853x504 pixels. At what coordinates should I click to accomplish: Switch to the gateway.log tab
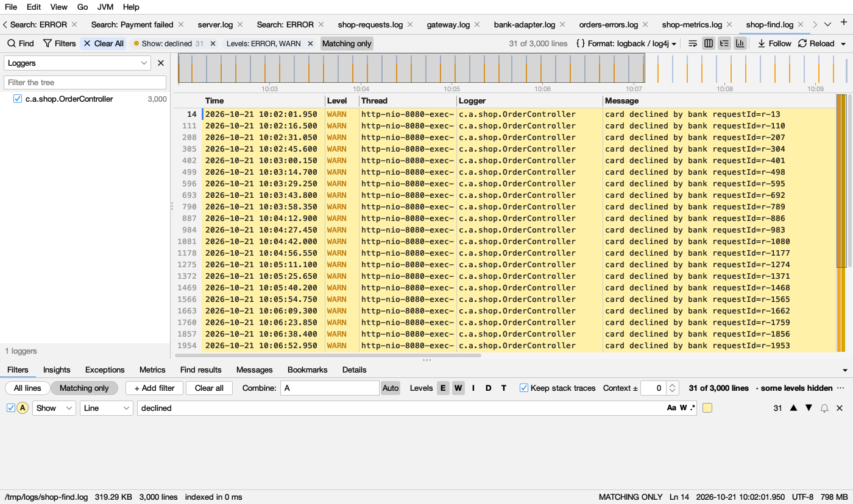[x=448, y=24]
